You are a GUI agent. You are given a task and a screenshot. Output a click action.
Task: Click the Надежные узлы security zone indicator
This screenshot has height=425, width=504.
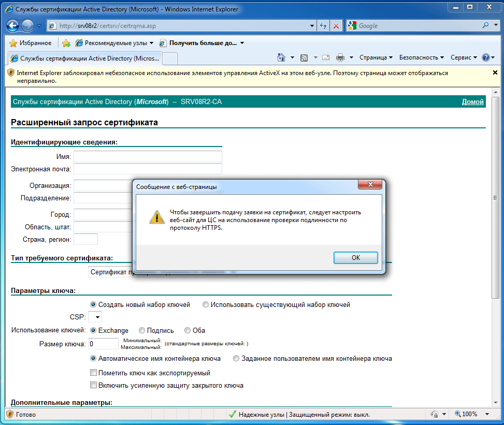[x=299, y=415]
